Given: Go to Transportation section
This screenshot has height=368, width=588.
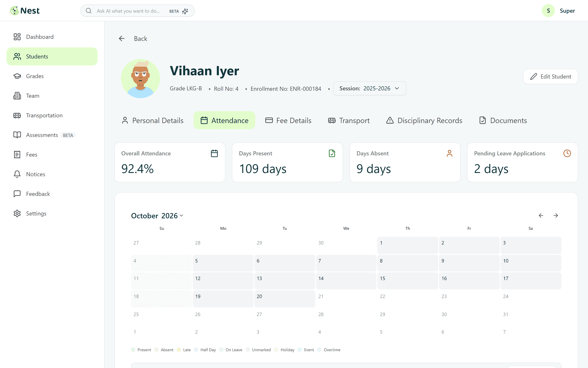Looking at the screenshot, I should pos(52,115).
